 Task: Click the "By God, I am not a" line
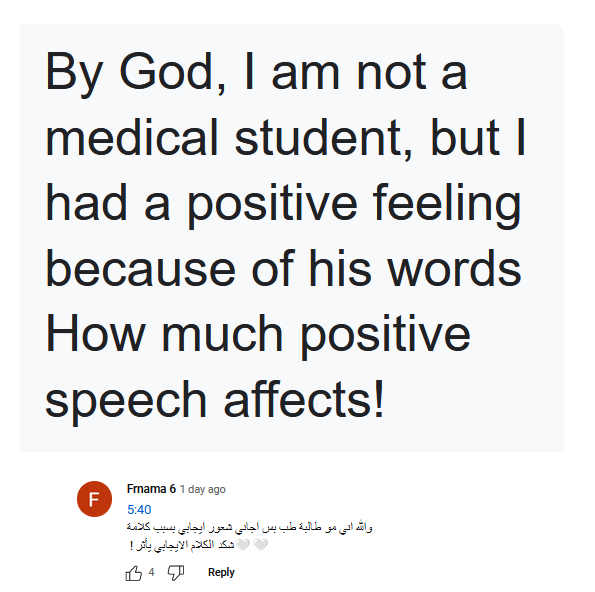(x=256, y=73)
